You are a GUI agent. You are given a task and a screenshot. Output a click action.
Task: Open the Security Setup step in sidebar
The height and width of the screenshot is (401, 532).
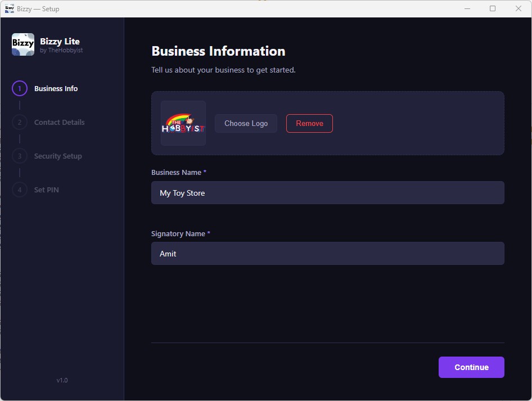59,156
